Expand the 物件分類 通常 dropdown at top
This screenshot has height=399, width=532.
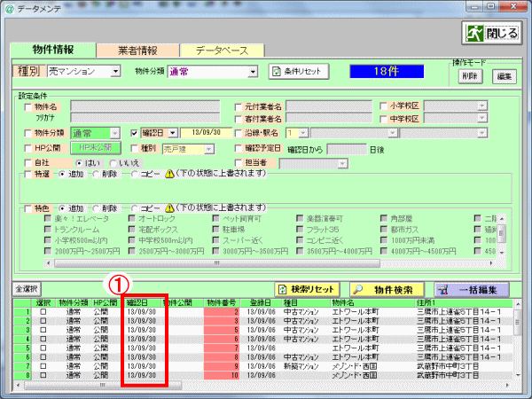pyautogui.click(x=253, y=72)
